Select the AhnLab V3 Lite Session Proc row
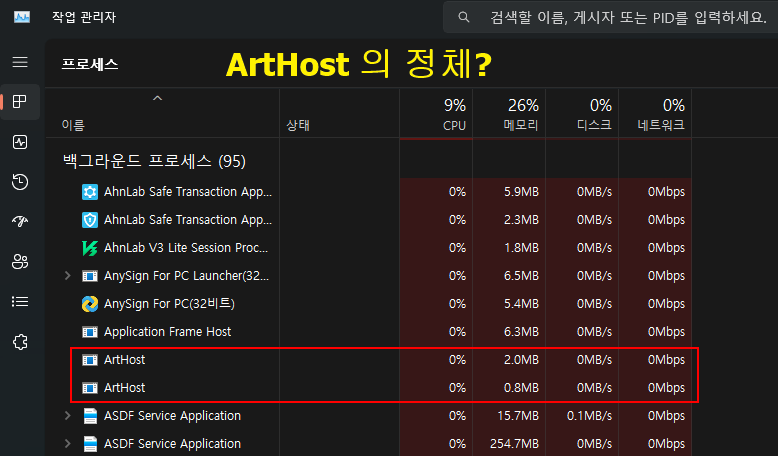Screen dimensions: 778x456 [x=369, y=248]
